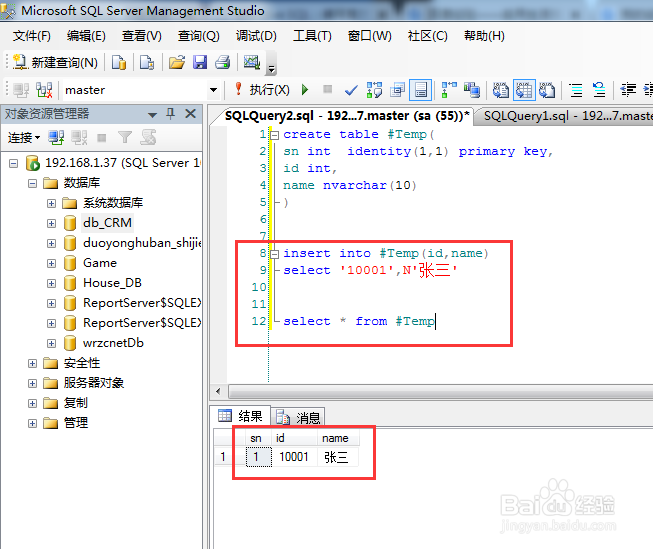Open the master database dropdown
This screenshot has height=549, width=653.
point(214,90)
